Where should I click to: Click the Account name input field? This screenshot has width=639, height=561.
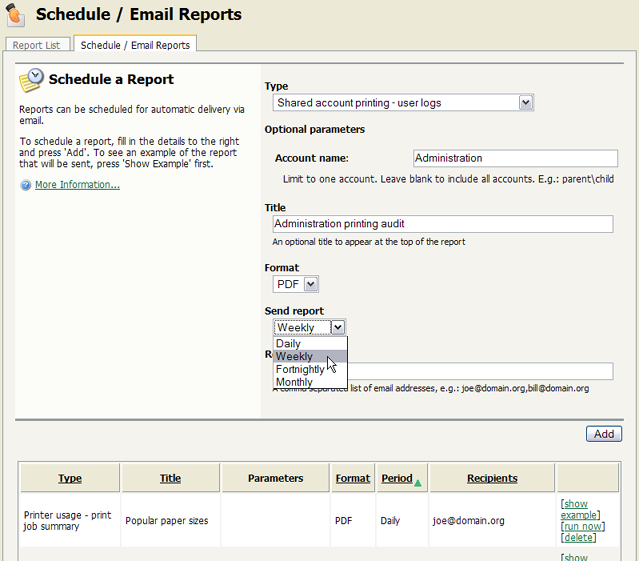515,158
